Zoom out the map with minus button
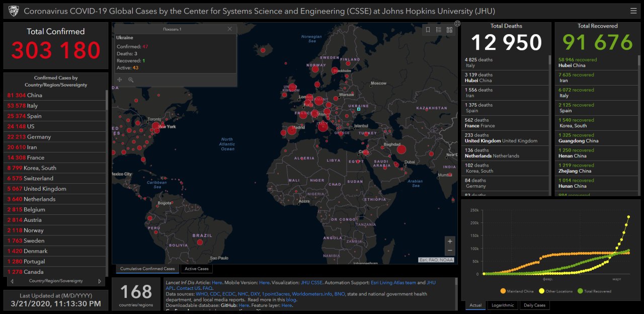The image size is (644, 314). (450, 250)
